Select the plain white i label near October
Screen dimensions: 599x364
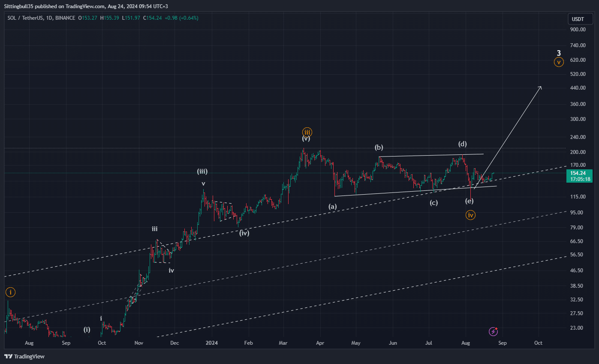coord(101,319)
